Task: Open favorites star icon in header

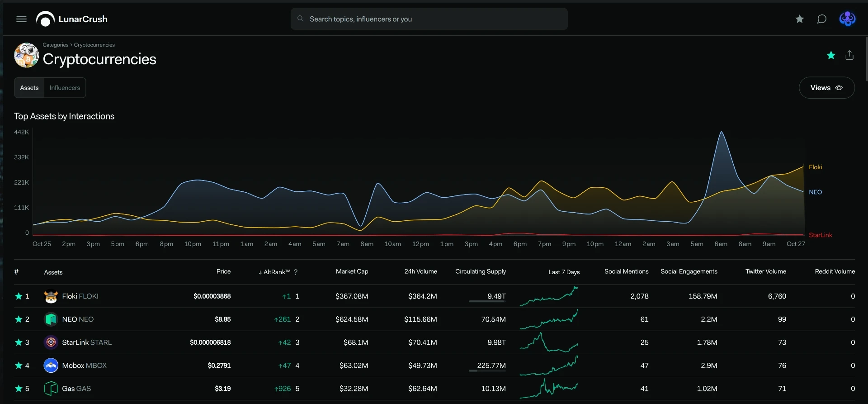Action: coord(800,19)
